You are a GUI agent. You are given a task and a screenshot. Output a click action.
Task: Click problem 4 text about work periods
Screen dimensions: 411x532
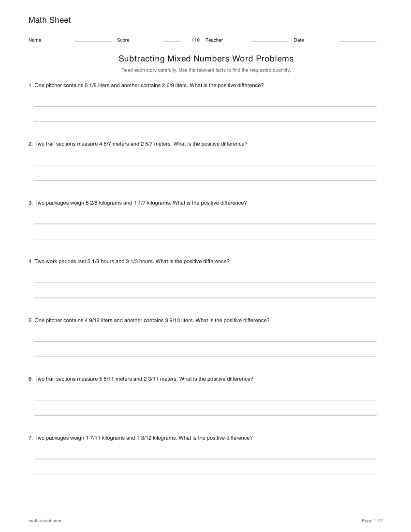pyautogui.click(x=129, y=261)
